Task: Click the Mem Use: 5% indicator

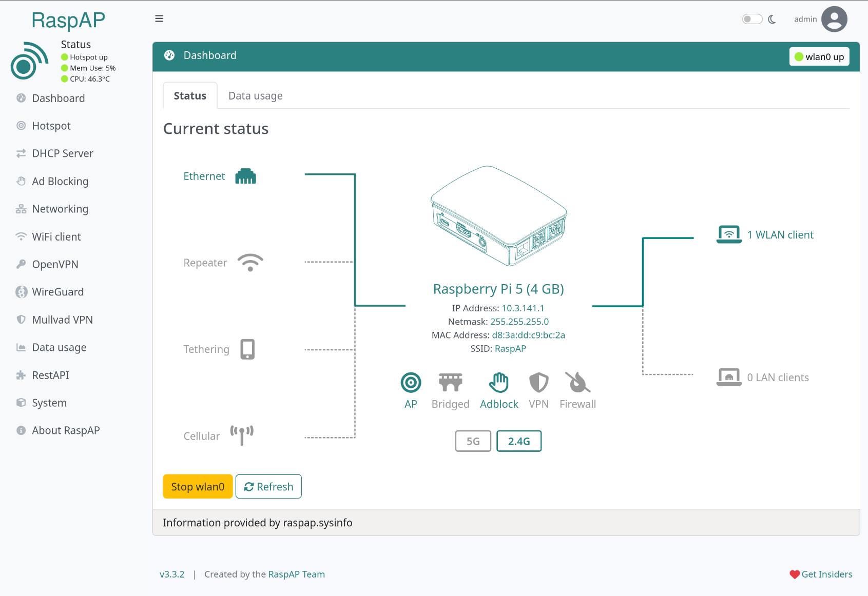Action: click(x=88, y=68)
